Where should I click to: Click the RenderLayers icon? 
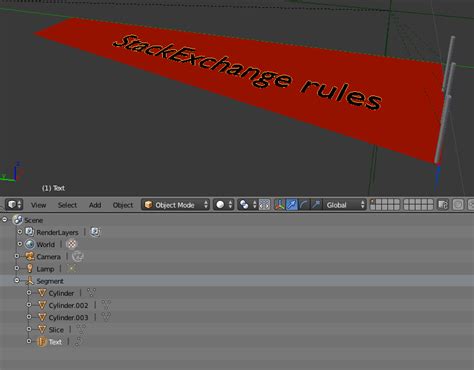coord(30,232)
